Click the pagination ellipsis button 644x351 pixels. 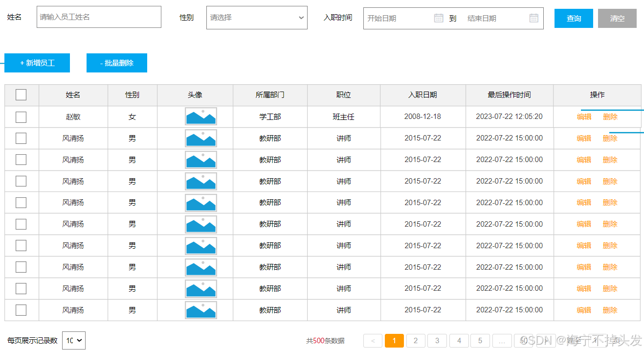(502, 341)
